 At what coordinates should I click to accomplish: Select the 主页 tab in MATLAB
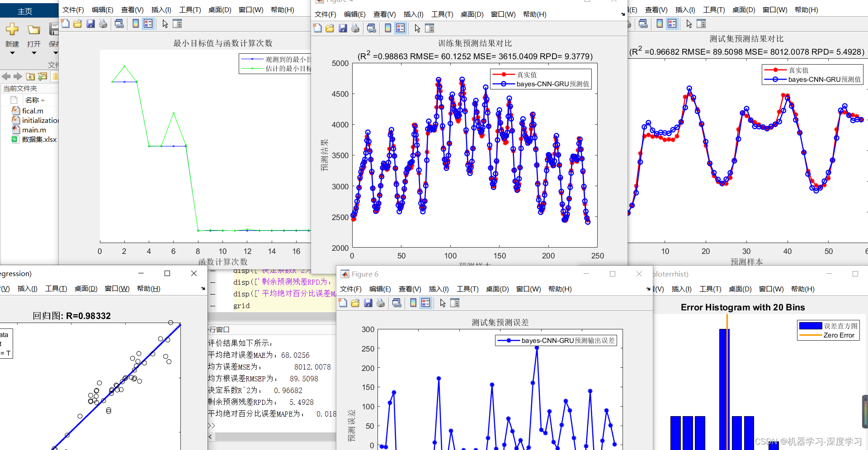[25, 11]
